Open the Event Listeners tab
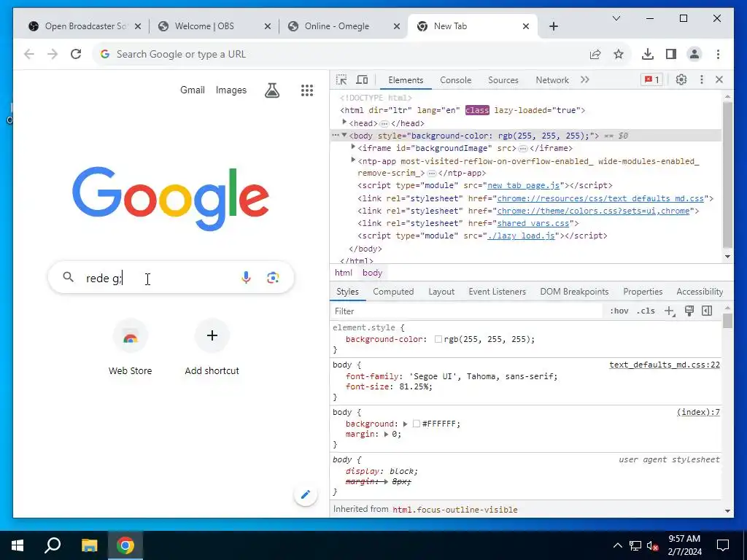 click(497, 292)
